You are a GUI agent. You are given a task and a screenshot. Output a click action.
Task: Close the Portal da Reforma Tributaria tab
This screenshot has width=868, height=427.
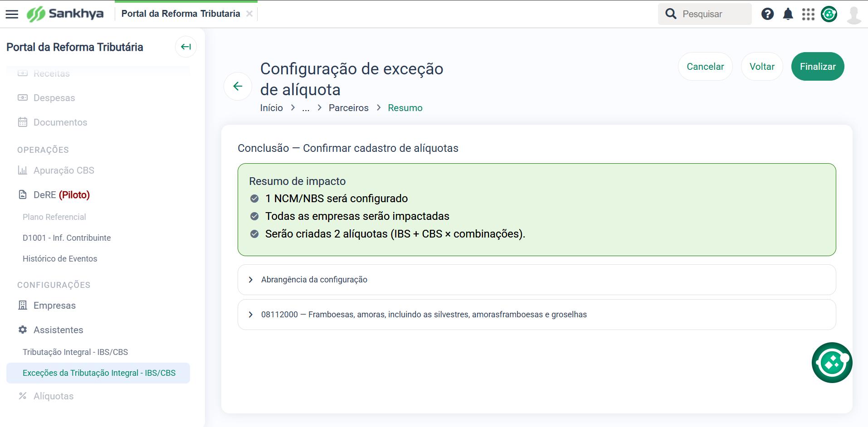(x=249, y=14)
